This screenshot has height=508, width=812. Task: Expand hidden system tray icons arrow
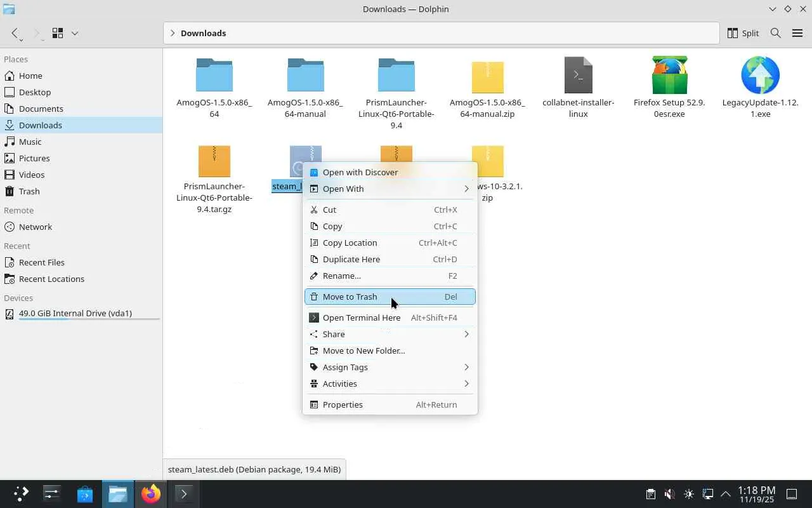tap(726, 494)
